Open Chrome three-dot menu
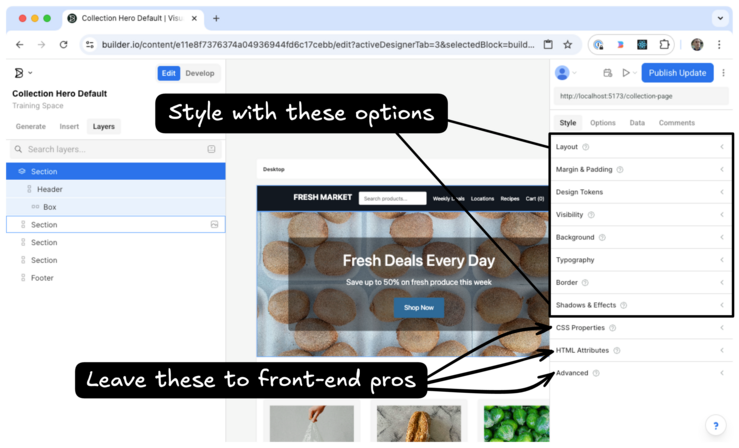 click(x=719, y=45)
